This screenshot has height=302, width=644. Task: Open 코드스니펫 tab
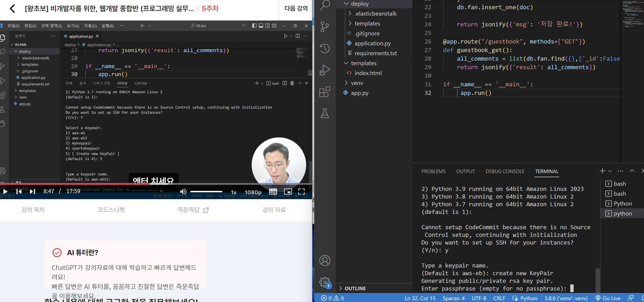(x=111, y=210)
